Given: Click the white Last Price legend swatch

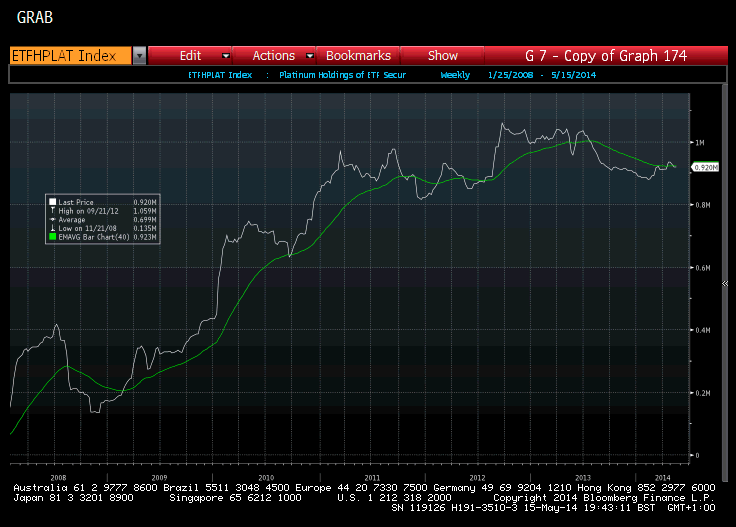Looking at the screenshot, I should pos(53,202).
